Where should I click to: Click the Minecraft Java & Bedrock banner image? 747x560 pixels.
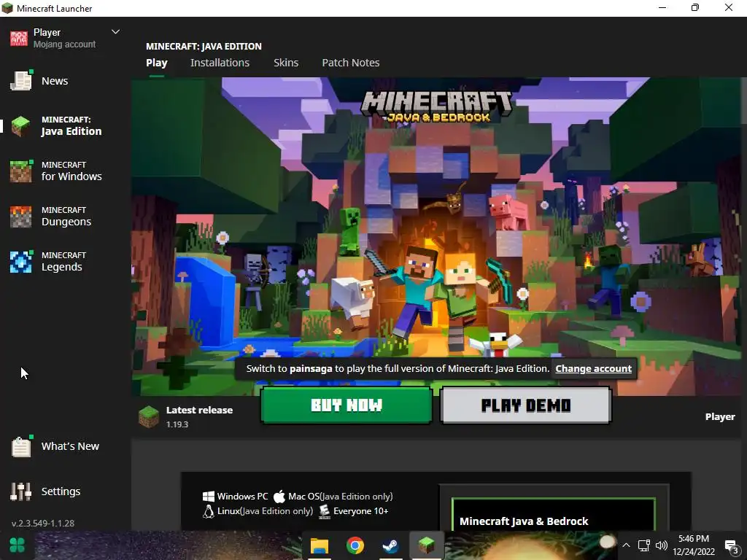pyautogui.click(x=436, y=237)
